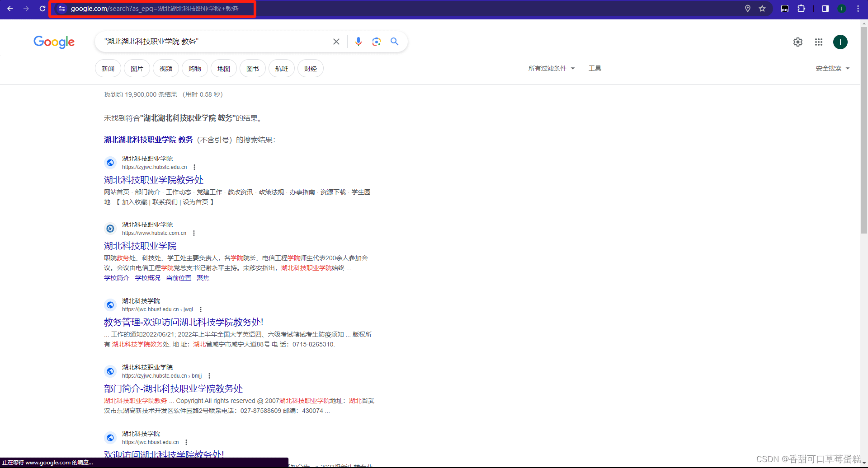Open the 聚焦 sitelink
Viewport: 868px width, 468px height.
point(203,278)
